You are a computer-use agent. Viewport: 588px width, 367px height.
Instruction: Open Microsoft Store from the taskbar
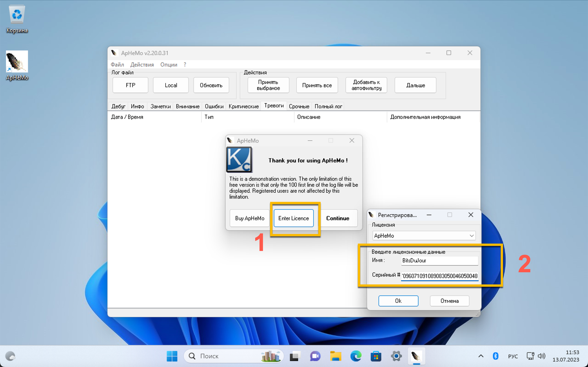click(x=376, y=356)
